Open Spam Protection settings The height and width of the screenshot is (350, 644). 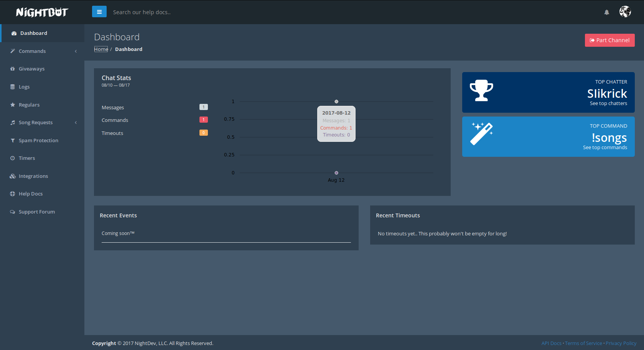pos(42,140)
